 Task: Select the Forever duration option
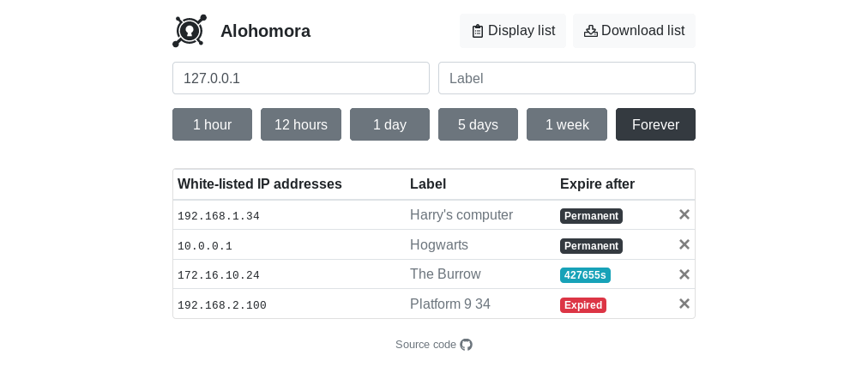(655, 124)
